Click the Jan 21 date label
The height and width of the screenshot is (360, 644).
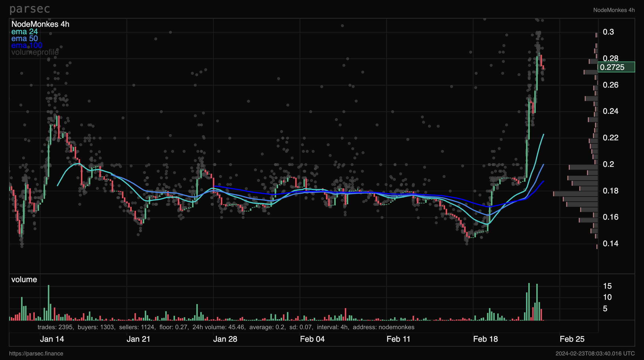[138, 339]
